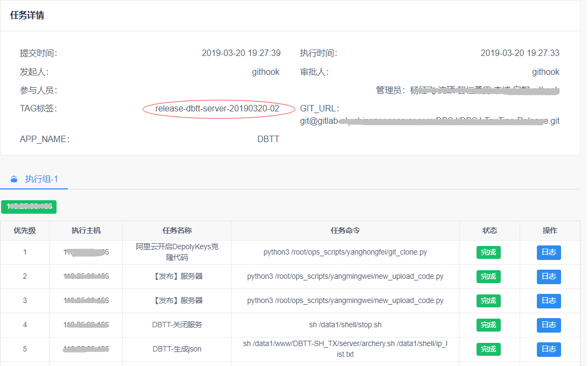Viewport: 588px width, 366px height.
Task: Open 日志 for priority 1 task
Action: tap(549, 252)
